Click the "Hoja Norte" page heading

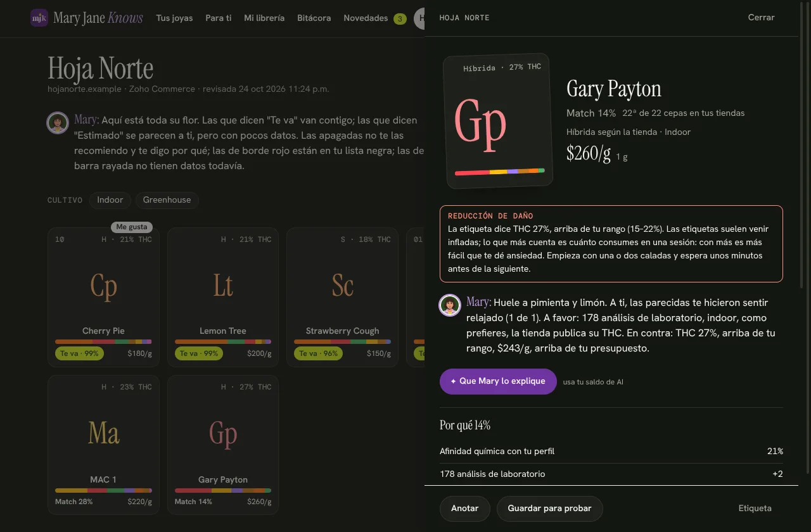[101, 68]
